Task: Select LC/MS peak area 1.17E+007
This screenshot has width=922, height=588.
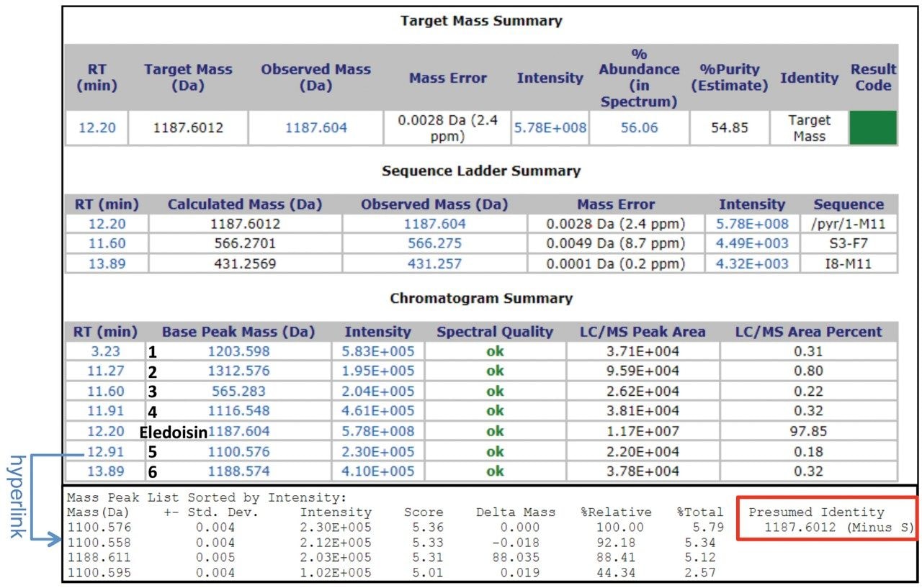Action: point(643,431)
